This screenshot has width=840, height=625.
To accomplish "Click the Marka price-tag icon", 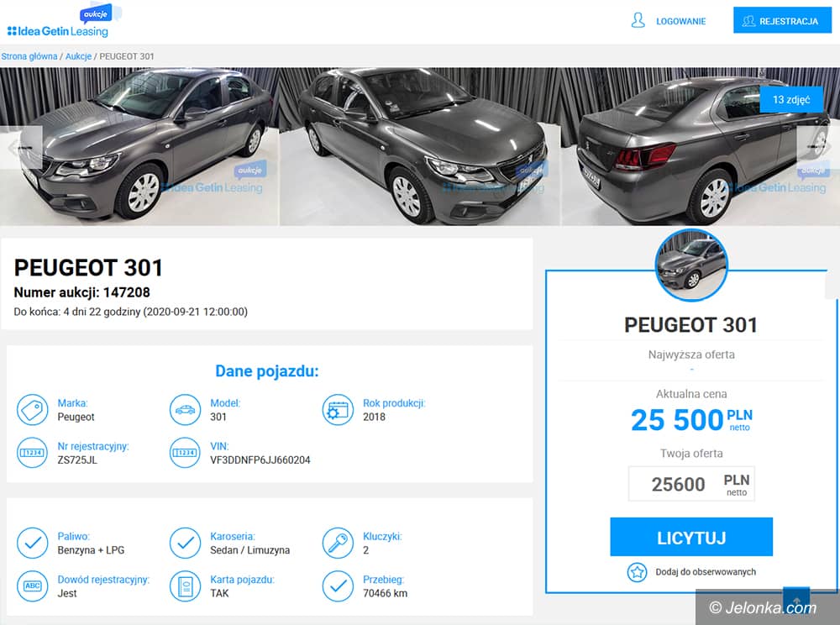I will (x=32, y=410).
